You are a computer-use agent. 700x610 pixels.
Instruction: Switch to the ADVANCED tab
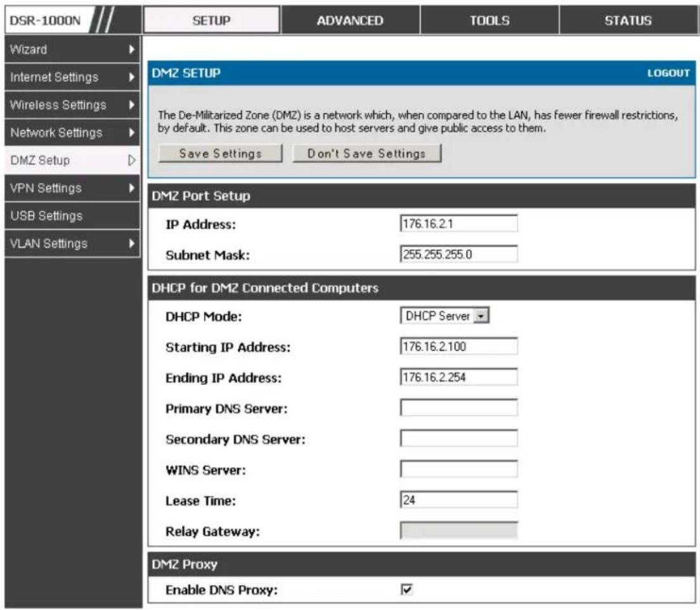coord(350,20)
